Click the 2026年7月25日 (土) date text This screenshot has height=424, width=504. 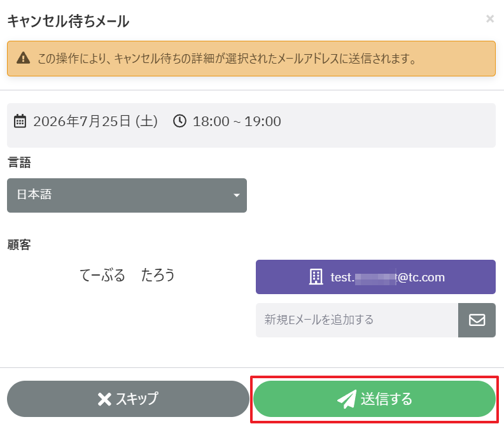(95, 121)
